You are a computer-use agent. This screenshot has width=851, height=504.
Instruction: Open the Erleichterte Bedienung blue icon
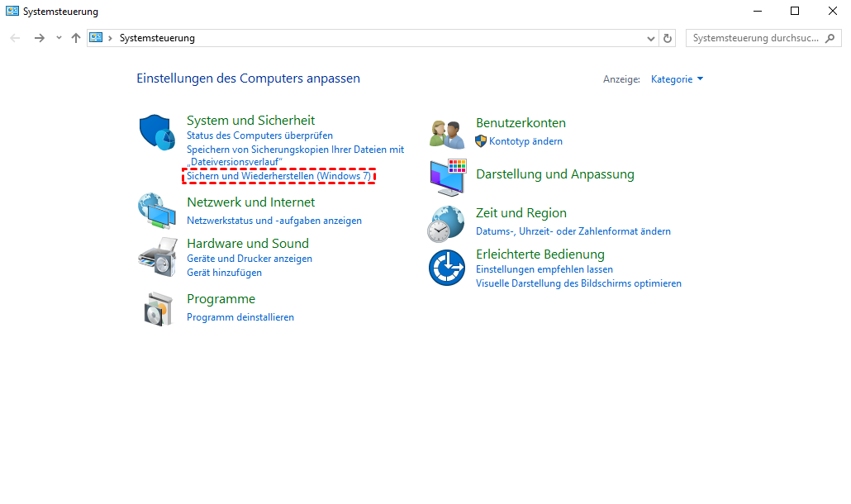tap(447, 267)
